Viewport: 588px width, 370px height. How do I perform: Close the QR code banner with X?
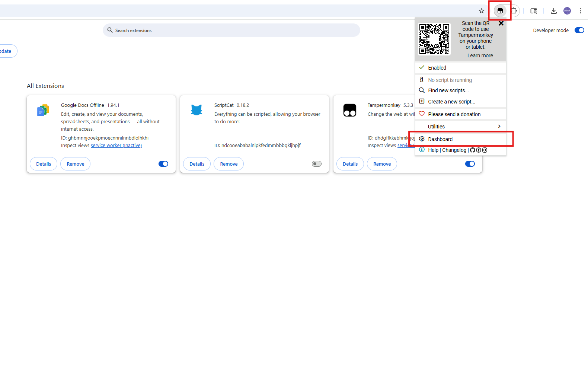501,23
